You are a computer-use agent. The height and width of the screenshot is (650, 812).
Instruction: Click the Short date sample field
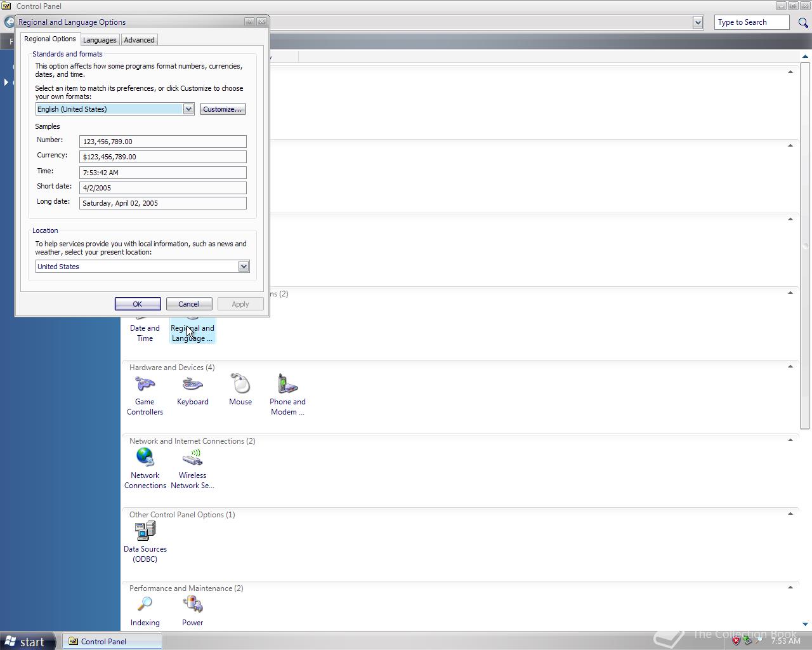coord(163,188)
